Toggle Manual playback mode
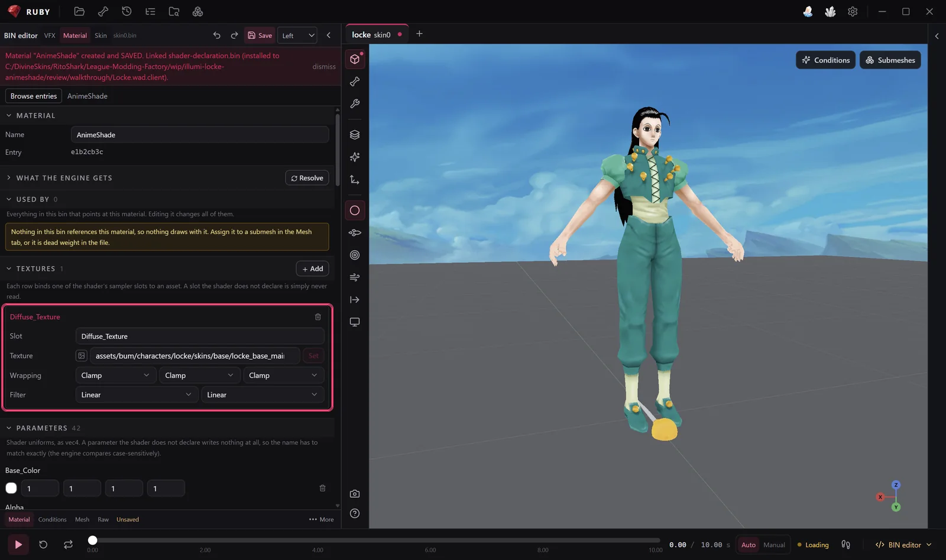Screen dimensions: 946x560 point(774,545)
